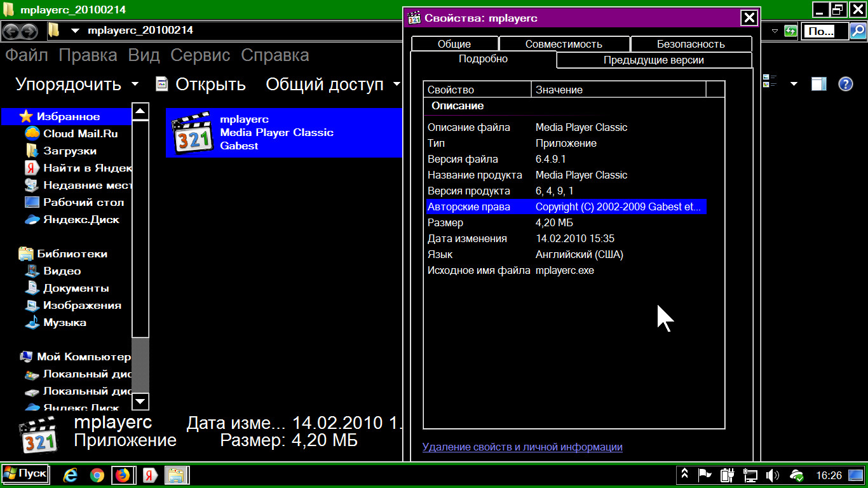Click the clock showing 16:26
This screenshot has height=488, width=868.
[x=829, y=475]
